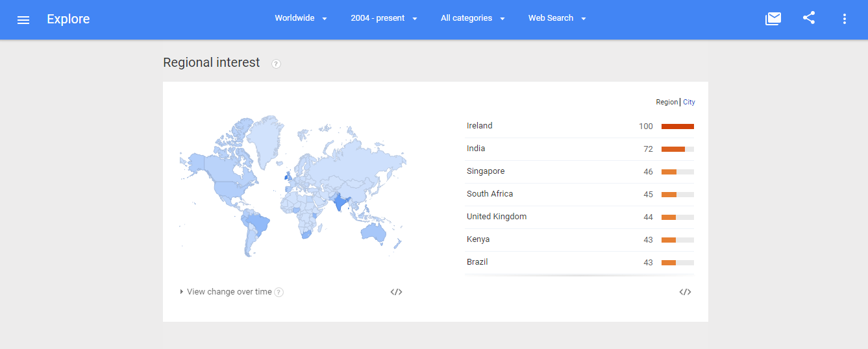Click Singapore's interest bar showing 46

tap(678, 172)
